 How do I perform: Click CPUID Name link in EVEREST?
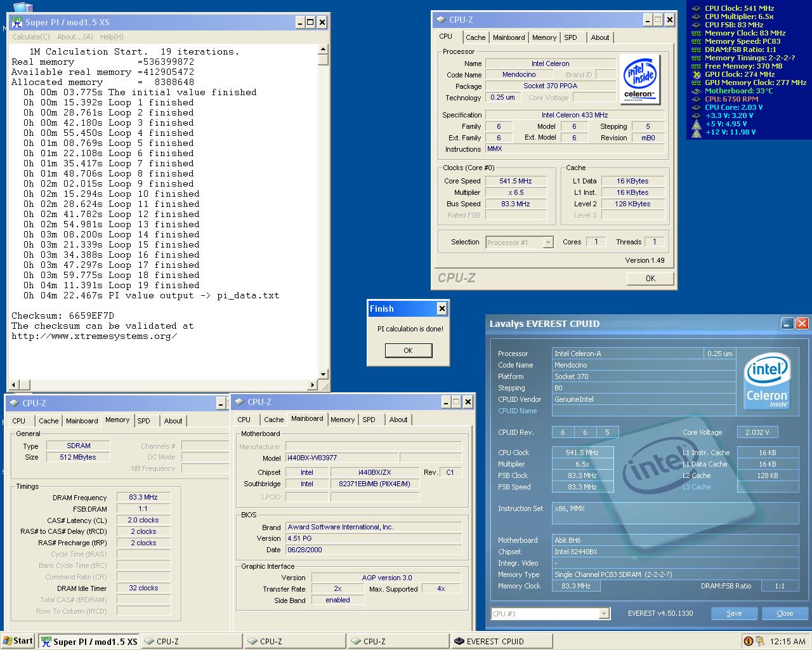point(517,411)
